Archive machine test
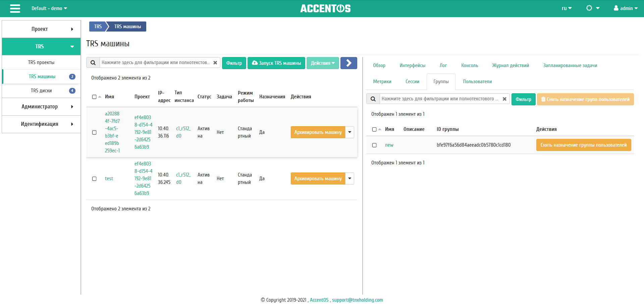This screenshot has width=644, height=304. pos(318,179)
